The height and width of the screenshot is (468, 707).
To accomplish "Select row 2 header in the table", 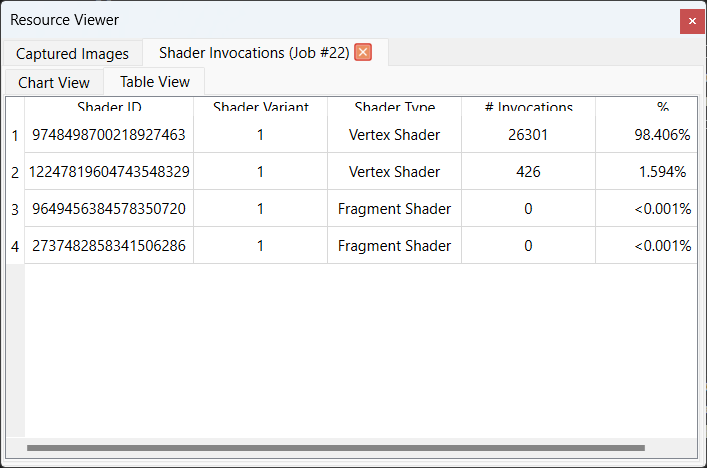I will tap(15, 172).
